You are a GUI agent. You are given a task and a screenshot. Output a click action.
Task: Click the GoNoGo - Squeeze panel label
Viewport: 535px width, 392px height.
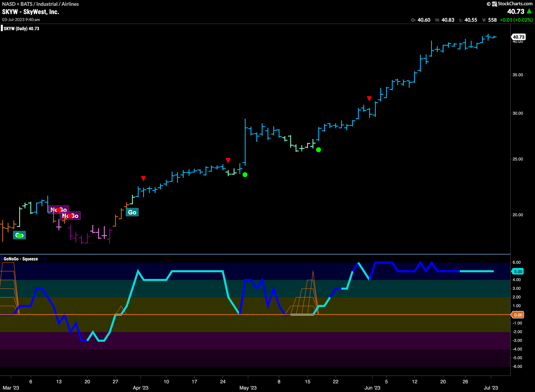click(x=21, y=259)
